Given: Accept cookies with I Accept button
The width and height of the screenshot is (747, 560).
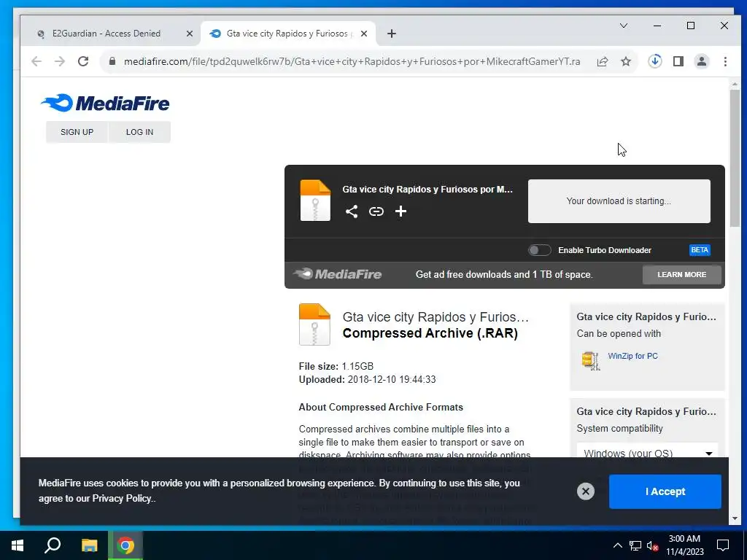Looking at the screenshot, I should coord(665,491).
